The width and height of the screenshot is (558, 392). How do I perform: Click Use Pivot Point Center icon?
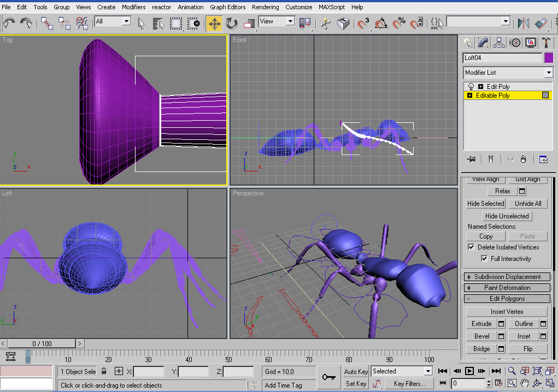[305, 23]
